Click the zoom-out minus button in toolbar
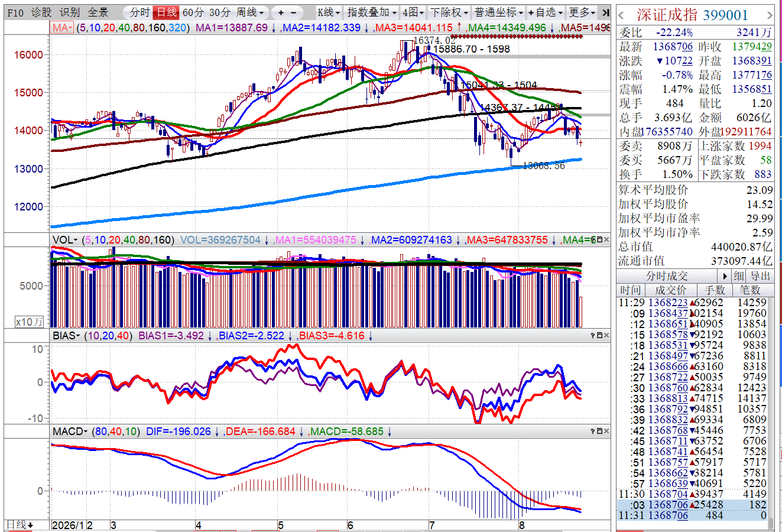The width and height of the screenshot is (782, 532). tap(294, 12)
